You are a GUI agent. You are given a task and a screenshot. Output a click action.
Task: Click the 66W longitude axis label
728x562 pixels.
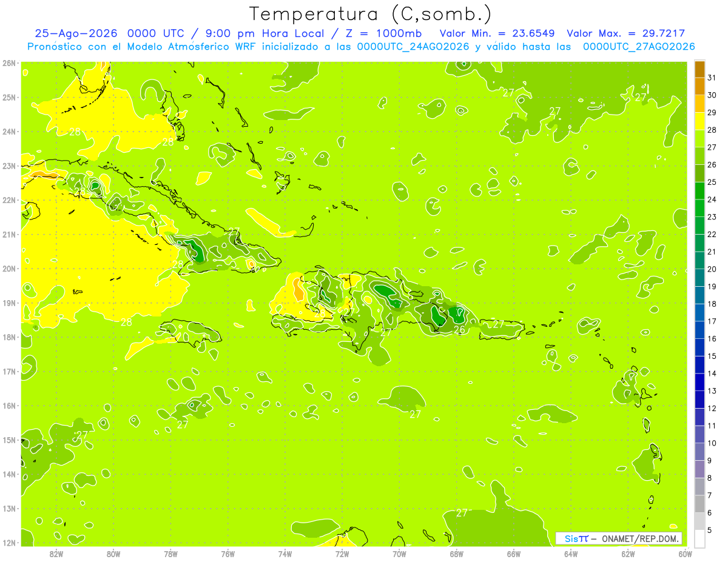(x=513, y=554)
